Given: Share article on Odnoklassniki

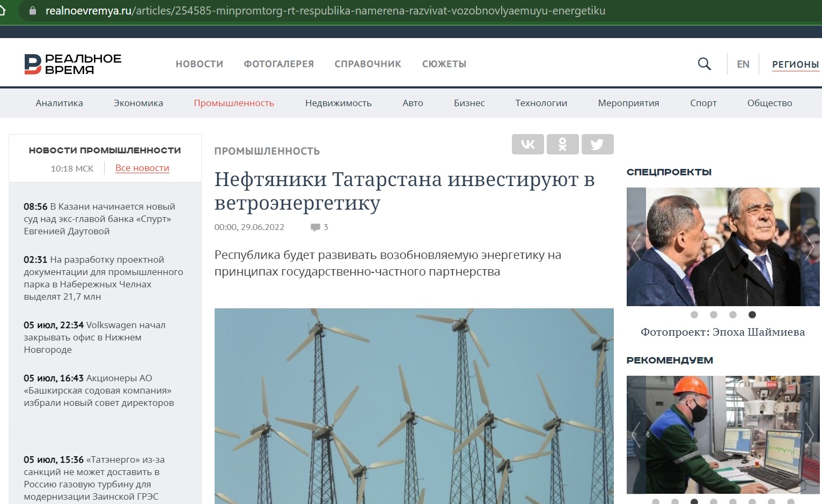Looking at the screenshot, I should (562, 144).
